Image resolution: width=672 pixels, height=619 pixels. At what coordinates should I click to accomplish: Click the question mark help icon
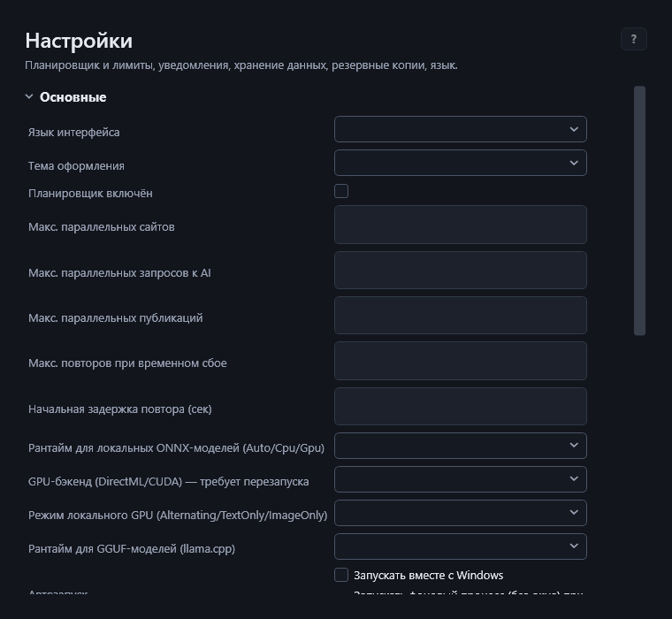coord(633,39)
